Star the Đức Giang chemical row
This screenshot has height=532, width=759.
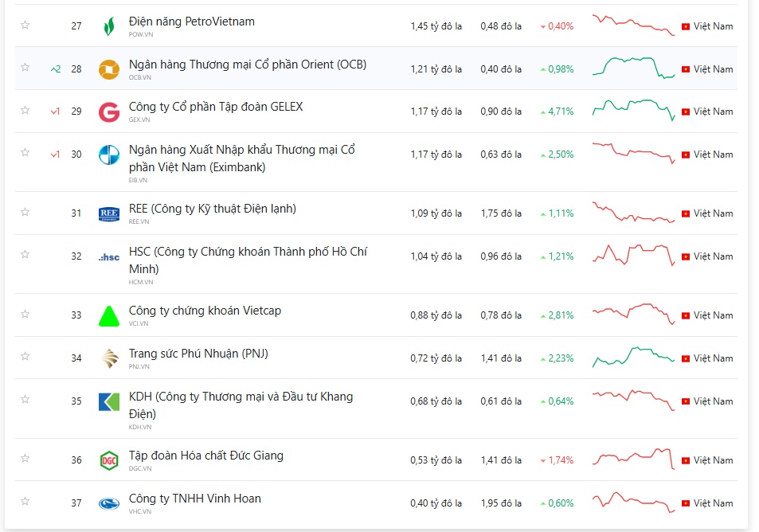[x=25, y=458]
